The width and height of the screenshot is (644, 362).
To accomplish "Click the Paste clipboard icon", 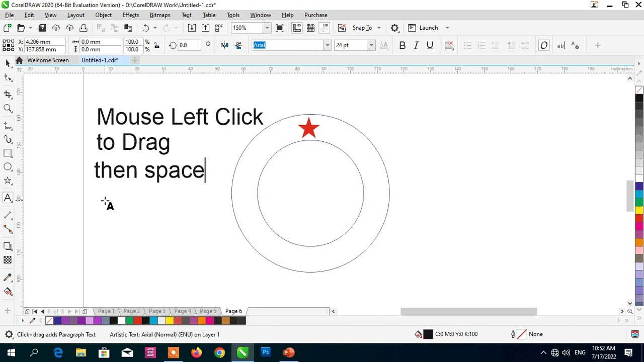I will point(128,28).
